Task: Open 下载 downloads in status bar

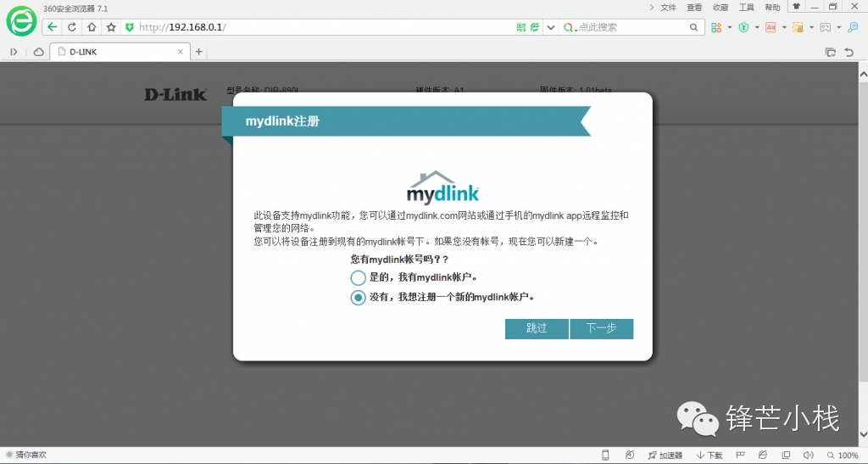Action: click(x=709, y=456)
